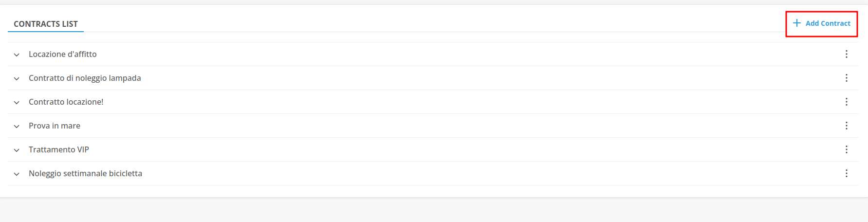868x222 pixels.
Task: Open options menu for Contratto di noleggio lampada
Action: (x=846, y=78)
